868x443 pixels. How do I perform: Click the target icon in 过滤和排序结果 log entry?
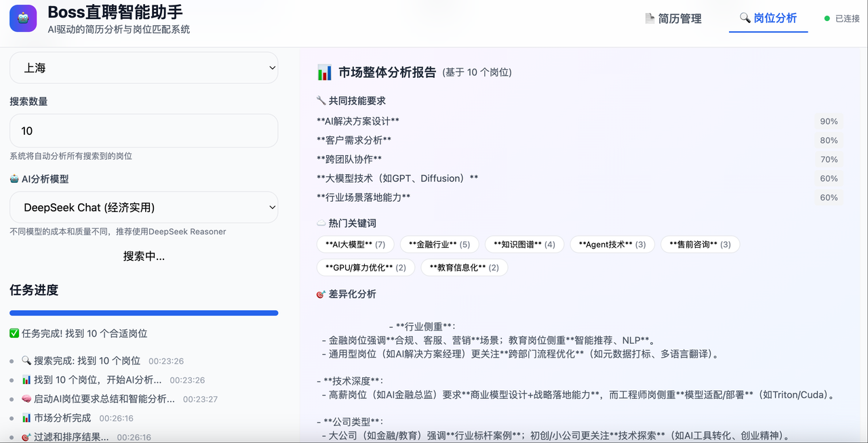26,437
